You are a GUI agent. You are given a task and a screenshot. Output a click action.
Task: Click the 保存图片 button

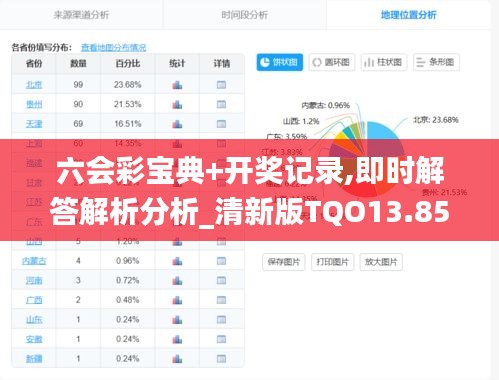click(x=284, y=262)
